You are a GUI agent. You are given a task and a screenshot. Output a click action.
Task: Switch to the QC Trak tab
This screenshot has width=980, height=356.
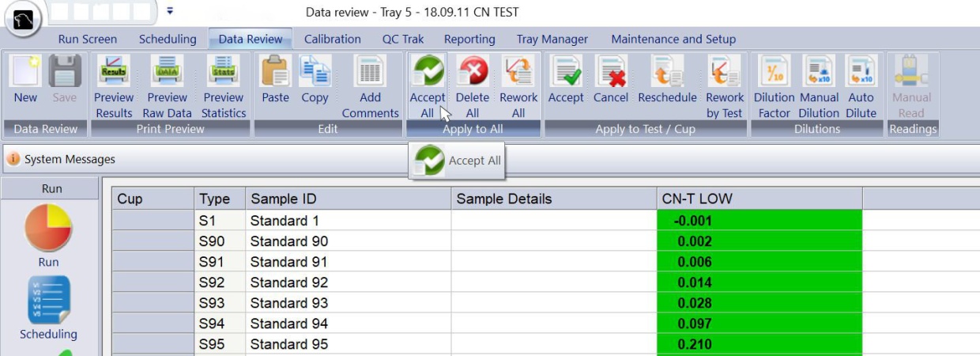[x=403, y=39]
